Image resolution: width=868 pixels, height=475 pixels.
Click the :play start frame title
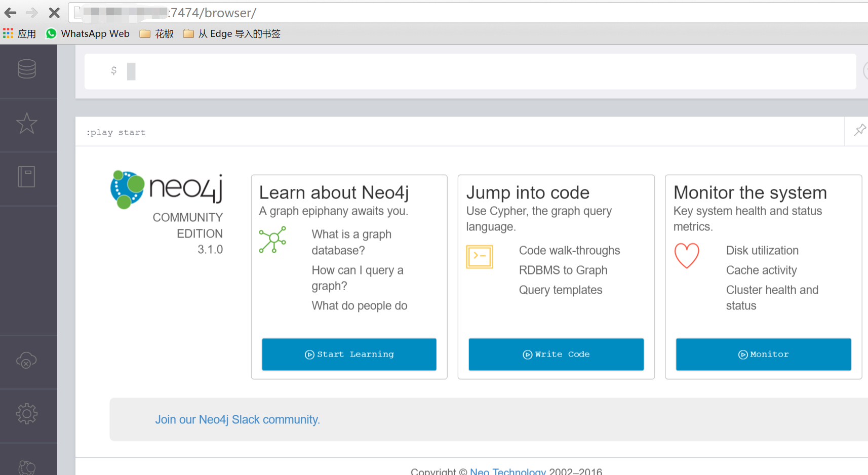(x=116, y=132)
